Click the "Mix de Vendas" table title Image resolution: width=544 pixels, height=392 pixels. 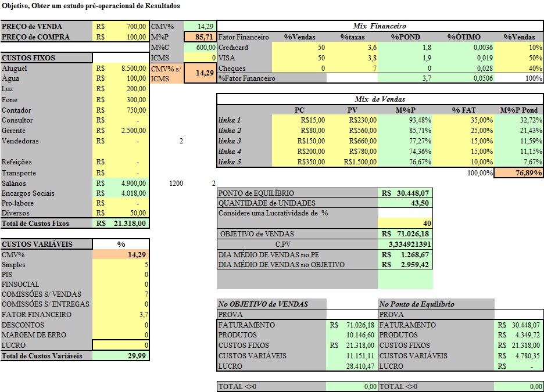pos(380,99)
